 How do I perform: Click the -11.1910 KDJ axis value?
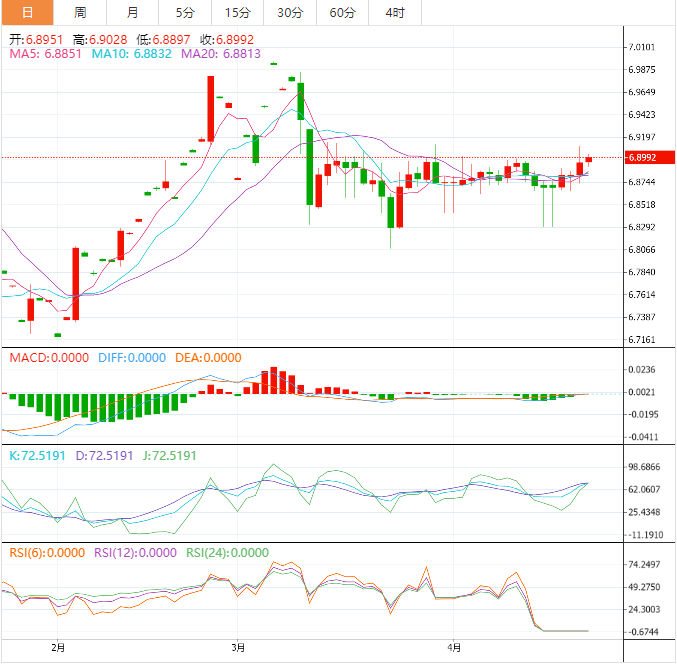pyautogui.click(x=645, y=535)
